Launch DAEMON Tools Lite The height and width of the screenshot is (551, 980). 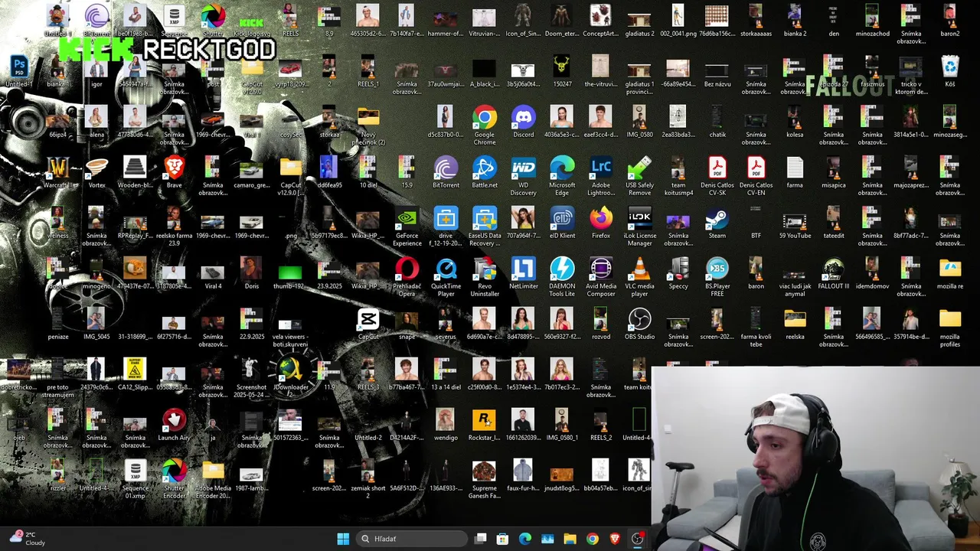pyautogui.click(x=562, y=278)
